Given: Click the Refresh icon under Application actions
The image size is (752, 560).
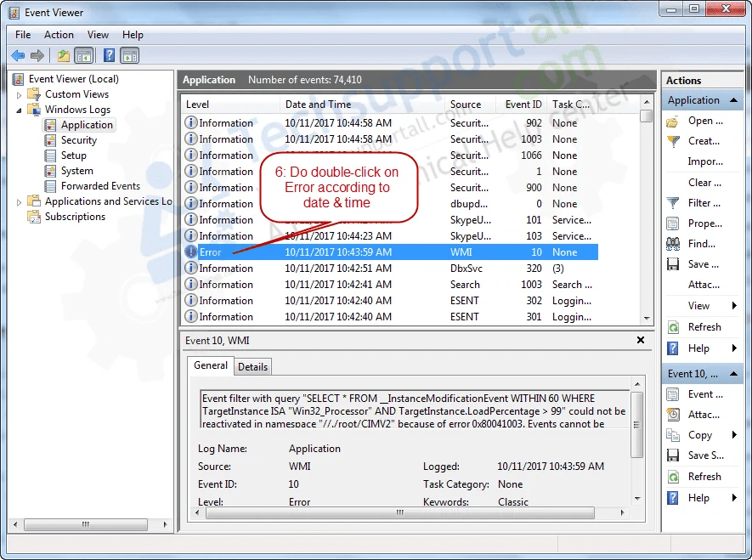Looking at the screenshot, I should (x=673, y=327).
